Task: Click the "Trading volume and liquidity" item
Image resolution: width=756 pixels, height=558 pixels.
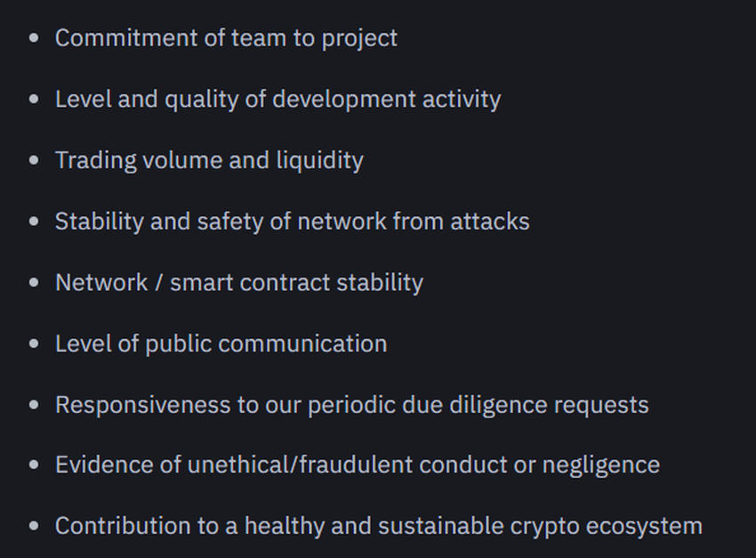Action: coord(209,160)
